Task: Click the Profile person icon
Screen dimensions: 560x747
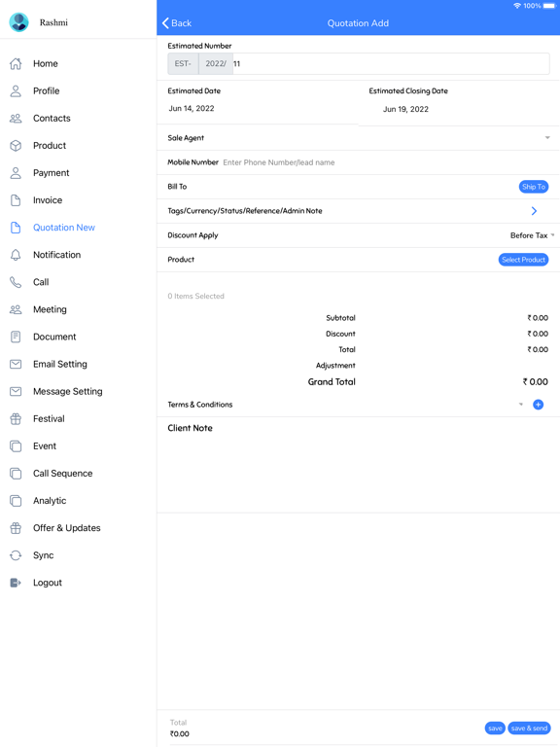Action: pos(16,91)
